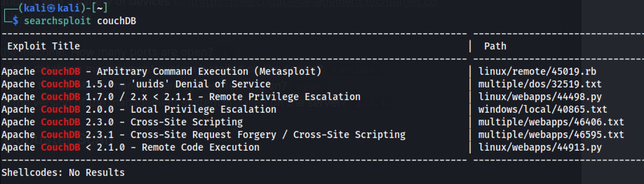
Task: Select the Cross-Site Request Forgery exploit row
Action: tap(203, 134)
